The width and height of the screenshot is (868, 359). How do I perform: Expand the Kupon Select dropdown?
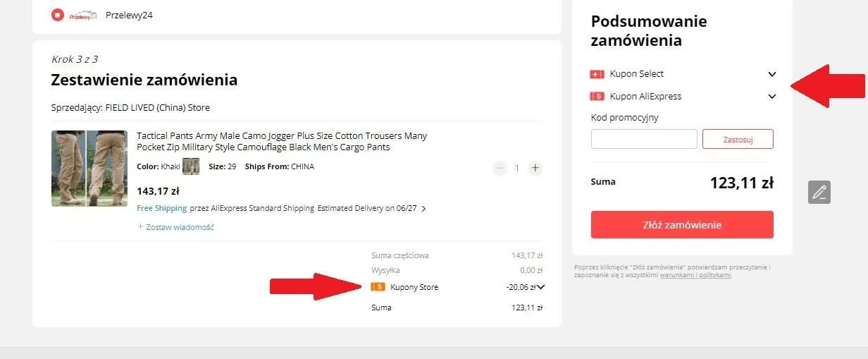tap(772, 74)
